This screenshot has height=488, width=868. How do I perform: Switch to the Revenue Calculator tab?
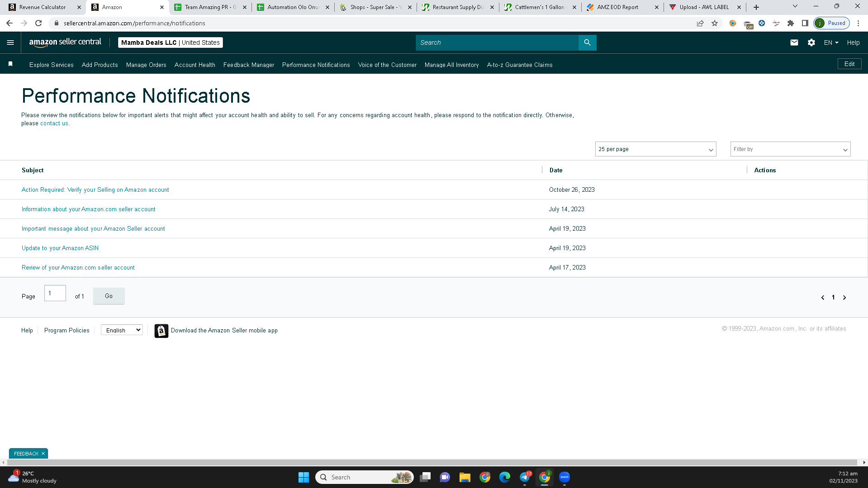click(x=43, y=7)
